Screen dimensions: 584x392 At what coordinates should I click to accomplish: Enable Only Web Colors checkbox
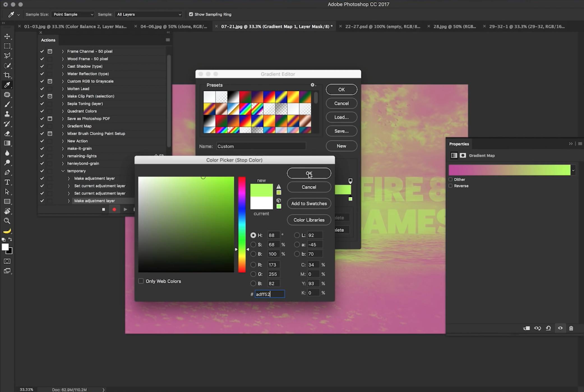coord(141,281)
